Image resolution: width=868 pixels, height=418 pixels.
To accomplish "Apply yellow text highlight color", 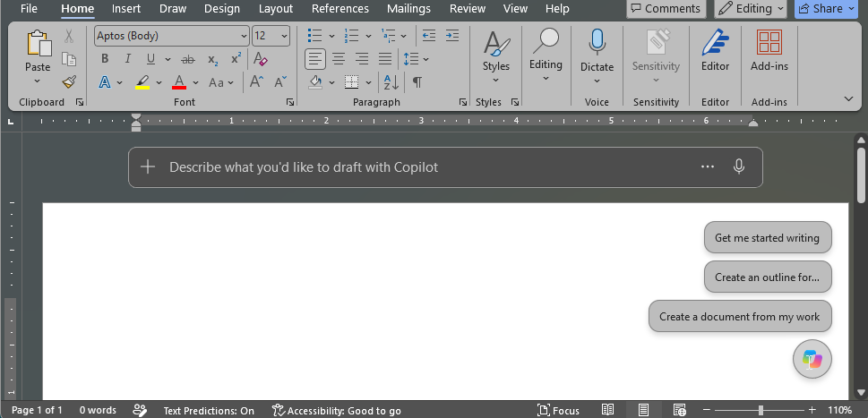I will tap(142, 82).
